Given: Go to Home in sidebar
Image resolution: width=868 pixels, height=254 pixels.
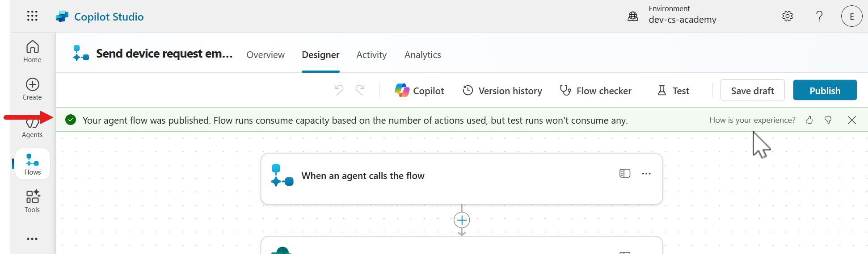Looking at the screenshot, I should coord(32,51).
